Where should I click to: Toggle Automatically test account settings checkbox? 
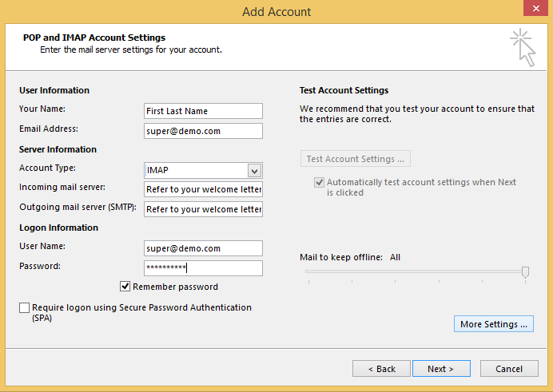coord(320,183)
